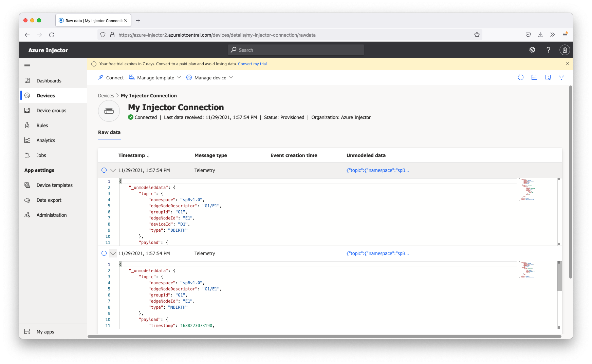Open the calendar time range icon
This screenshot has width=592, height=364.
pyautogui.click(x=534, y=78)
